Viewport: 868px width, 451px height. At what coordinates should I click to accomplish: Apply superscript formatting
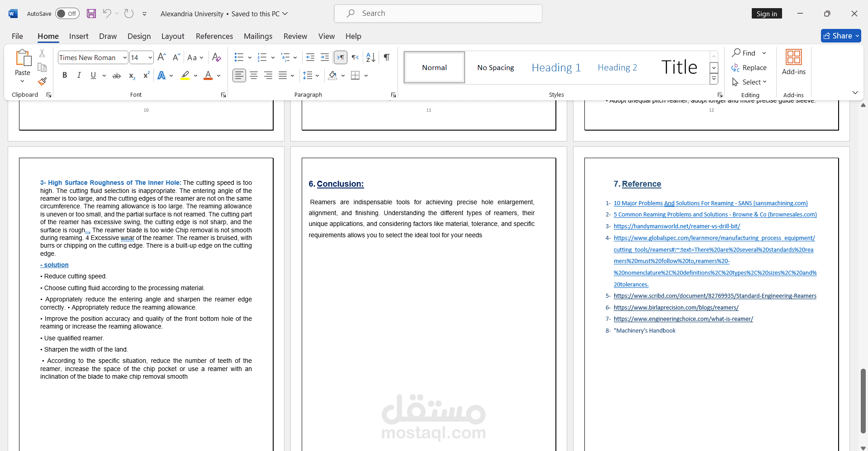pyautogui.click(x=146, y=75)
